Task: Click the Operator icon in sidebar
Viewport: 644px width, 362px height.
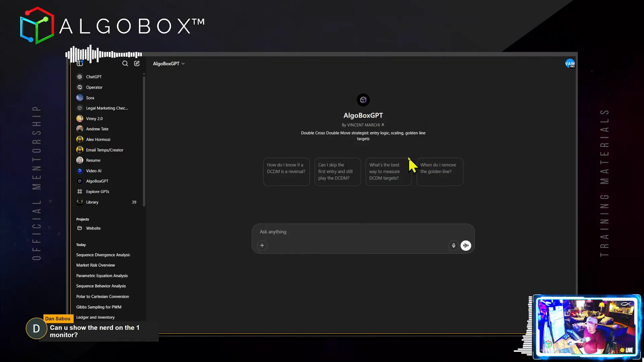Action: (79, 87)
